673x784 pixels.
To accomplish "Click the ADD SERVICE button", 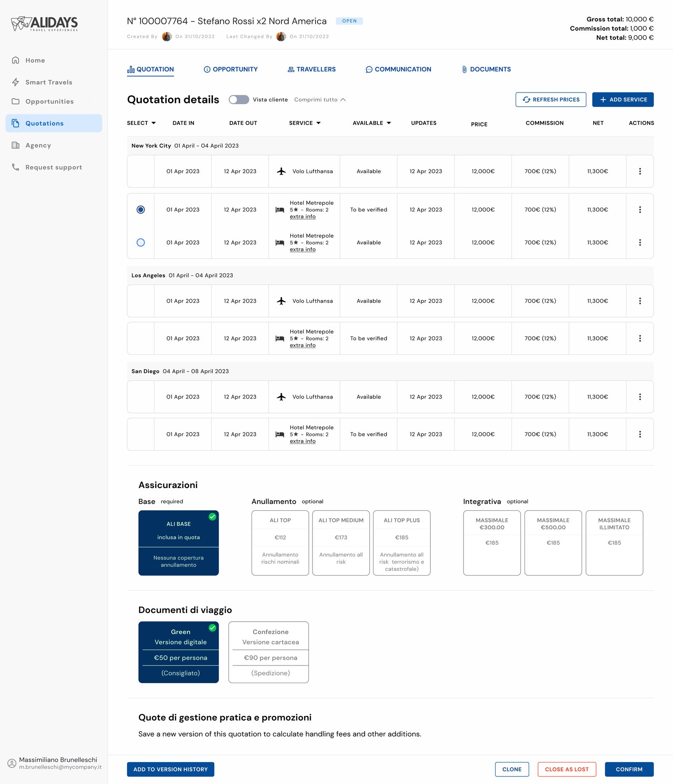I will (x=623, y=100).
